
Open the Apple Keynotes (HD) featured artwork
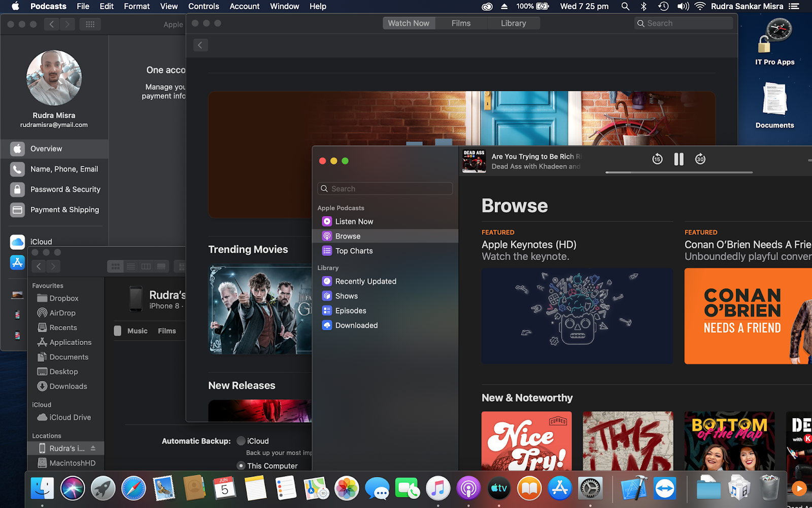(x=578, y=316)
